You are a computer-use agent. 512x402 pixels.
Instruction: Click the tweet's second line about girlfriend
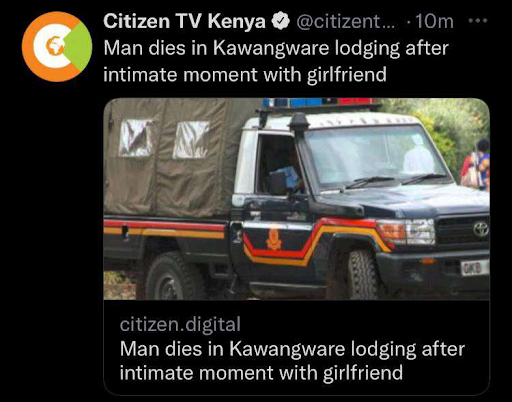245,74
